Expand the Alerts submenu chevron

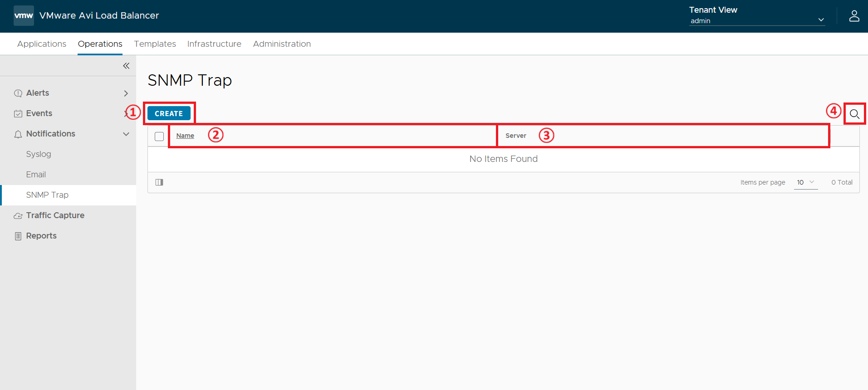pyautogui.click(x=126, y=93)
